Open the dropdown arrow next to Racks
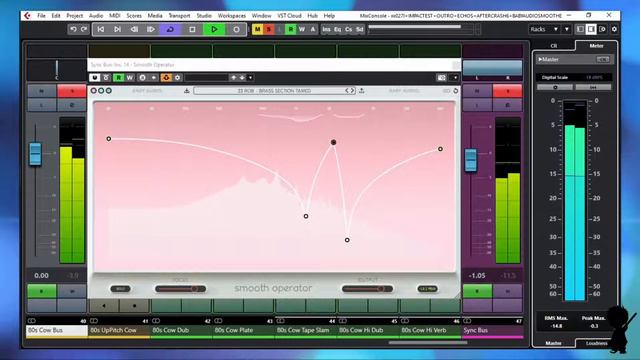Screen dimensions: 640x360 tap(567, 29)
